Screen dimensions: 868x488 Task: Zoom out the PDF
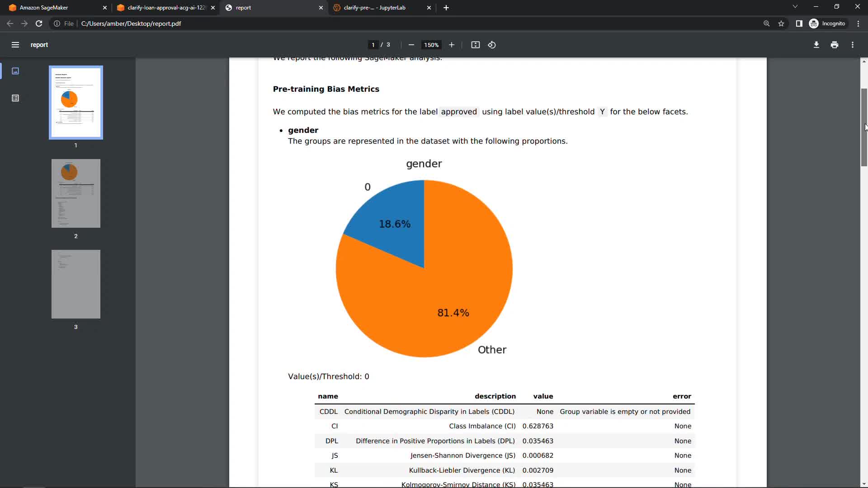coord(411,45)
